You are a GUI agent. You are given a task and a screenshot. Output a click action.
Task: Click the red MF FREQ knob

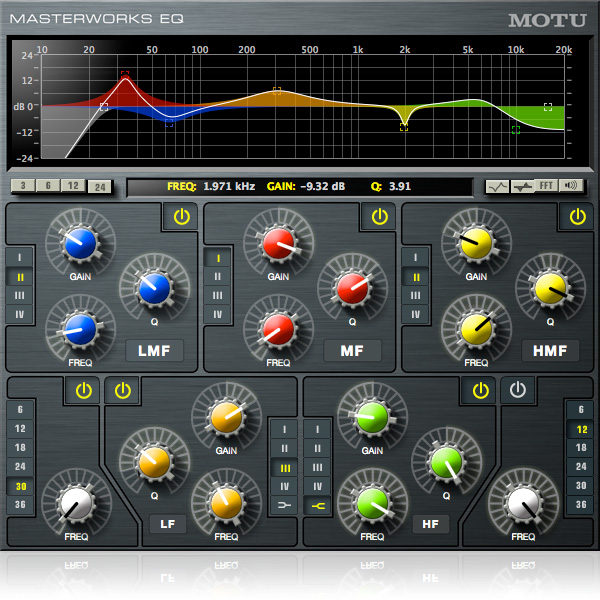point(279,330)
